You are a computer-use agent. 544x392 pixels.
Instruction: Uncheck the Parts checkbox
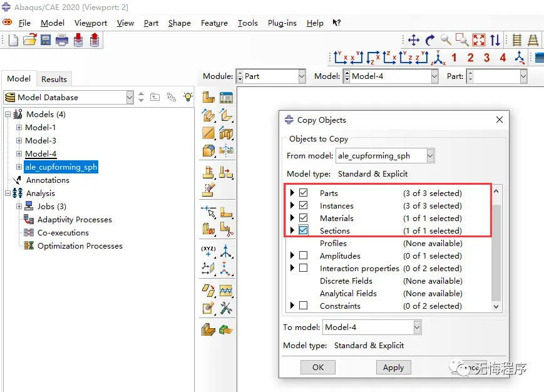pyautogui.click(x=303, y=192)
